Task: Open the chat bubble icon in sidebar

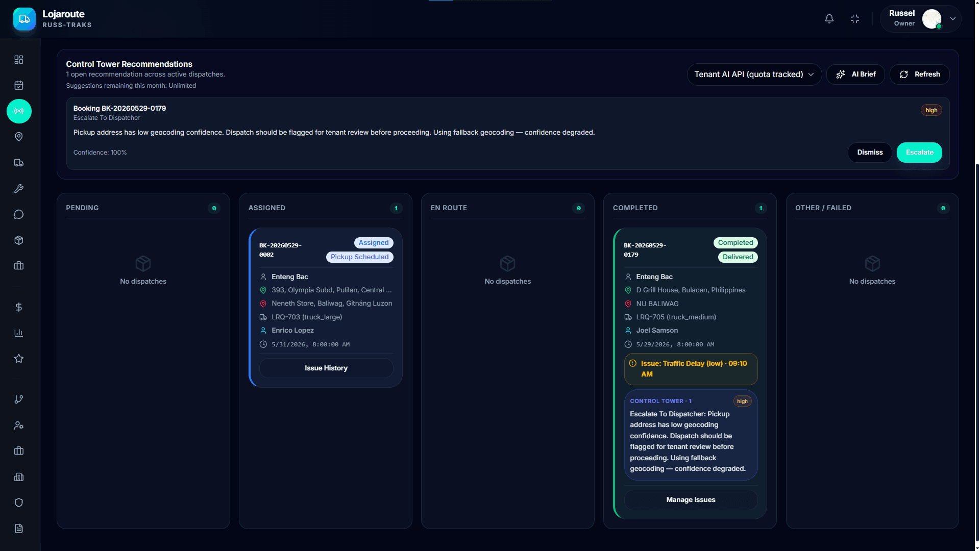Action: pos(19,214)
